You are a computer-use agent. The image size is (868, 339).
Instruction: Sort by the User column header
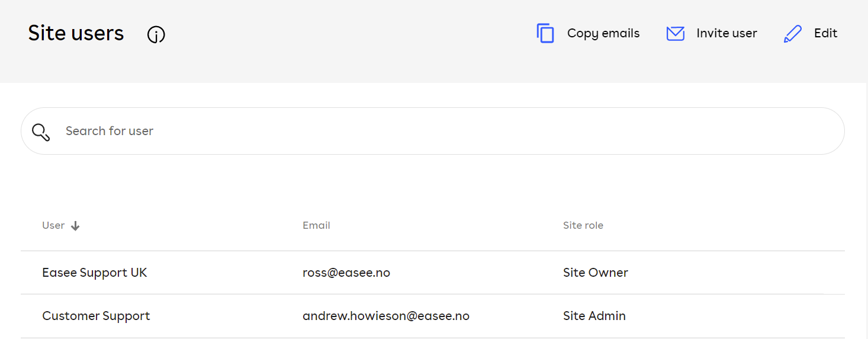tap(53, 225)
